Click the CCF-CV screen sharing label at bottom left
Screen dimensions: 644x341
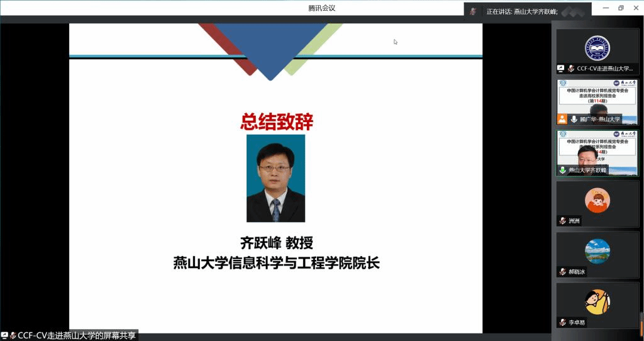(x=75, y=336)
